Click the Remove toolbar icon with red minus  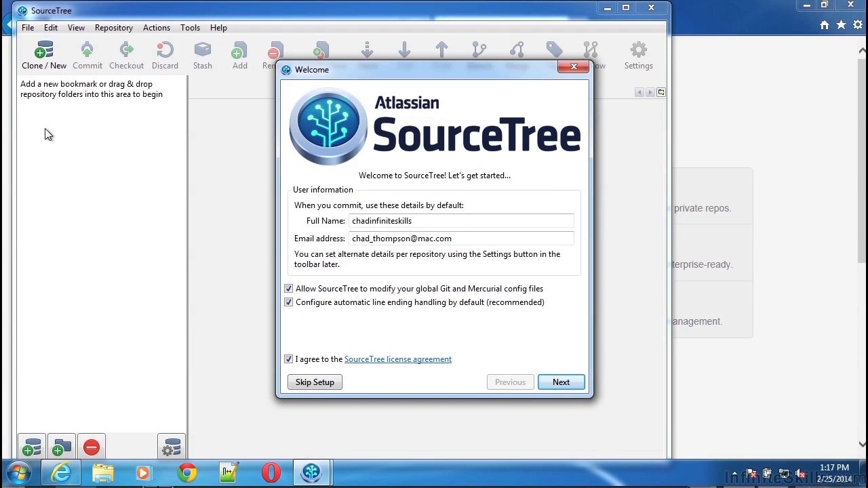point(274,52)
